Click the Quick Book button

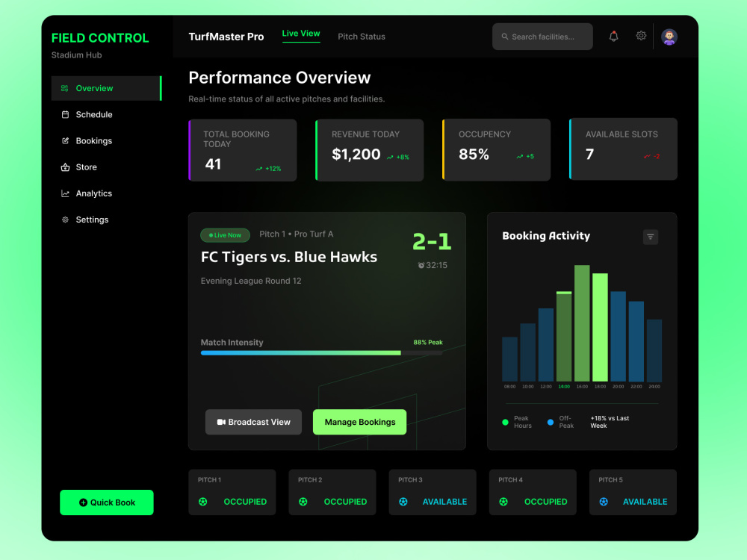tap(107, 503)
